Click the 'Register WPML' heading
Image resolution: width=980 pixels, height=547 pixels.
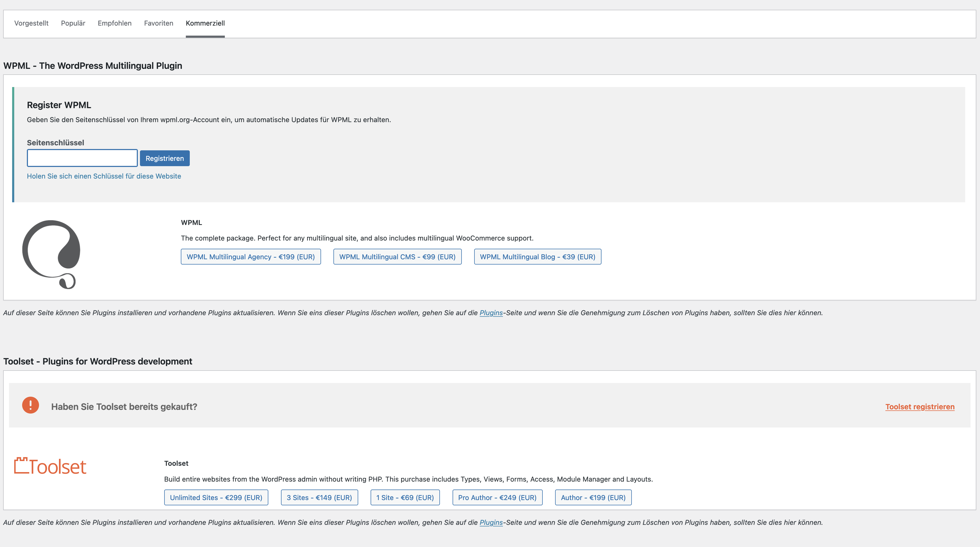(x=59, y=105)
